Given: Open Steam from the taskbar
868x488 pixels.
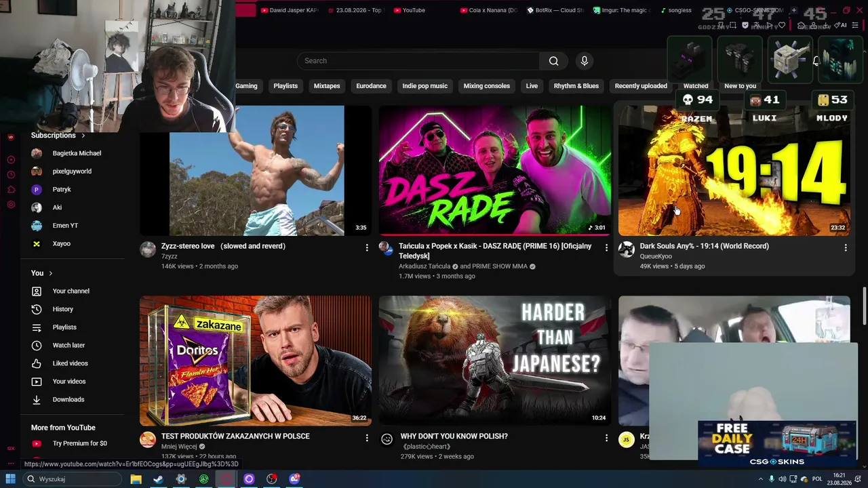Looking at the screenshot, I should 158,479.
